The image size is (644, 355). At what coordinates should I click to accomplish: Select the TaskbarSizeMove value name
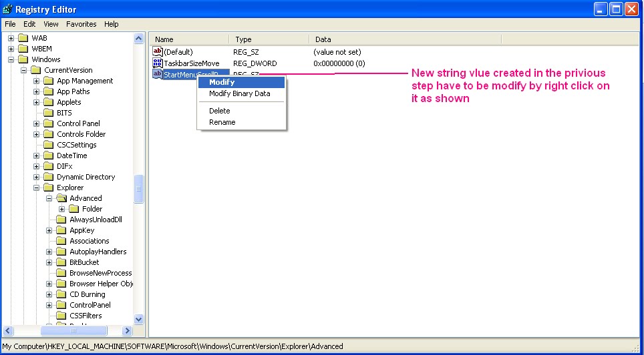191,63
